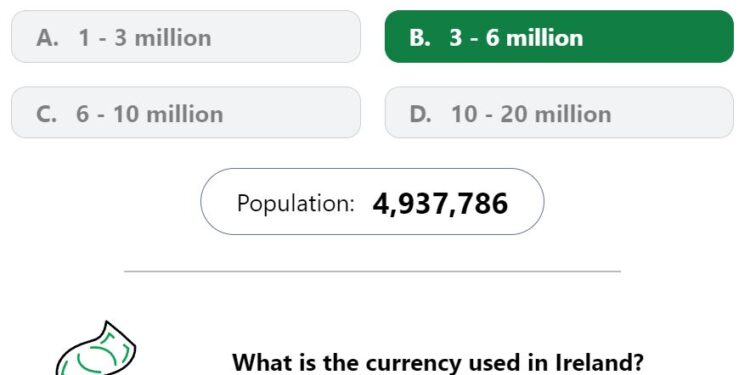Click the "10 - 20 million" range text
The height and width of the screenshot is (375, 750).
pos(531,114)
